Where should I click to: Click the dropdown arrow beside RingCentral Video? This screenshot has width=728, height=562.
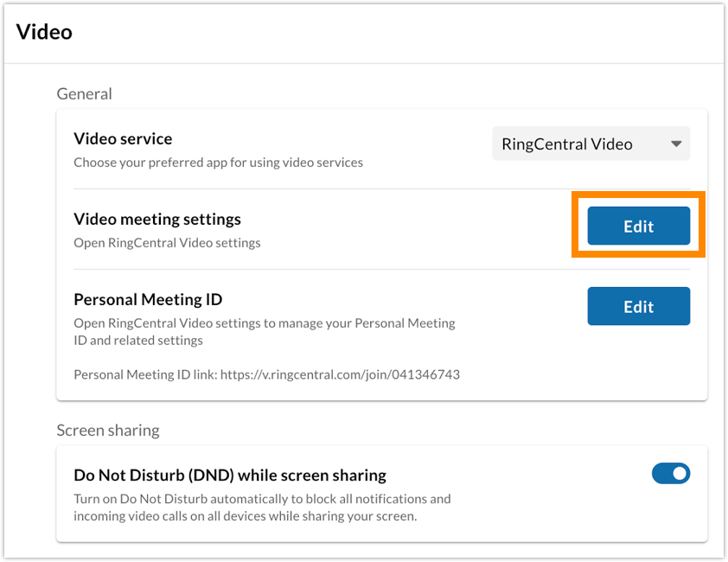(678, 144)
